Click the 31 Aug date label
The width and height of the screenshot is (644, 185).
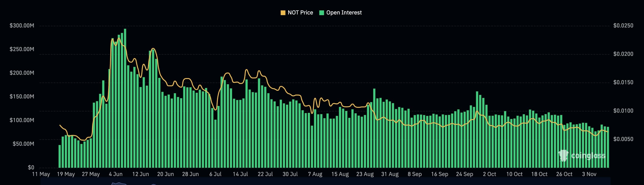tap(390, 174)
